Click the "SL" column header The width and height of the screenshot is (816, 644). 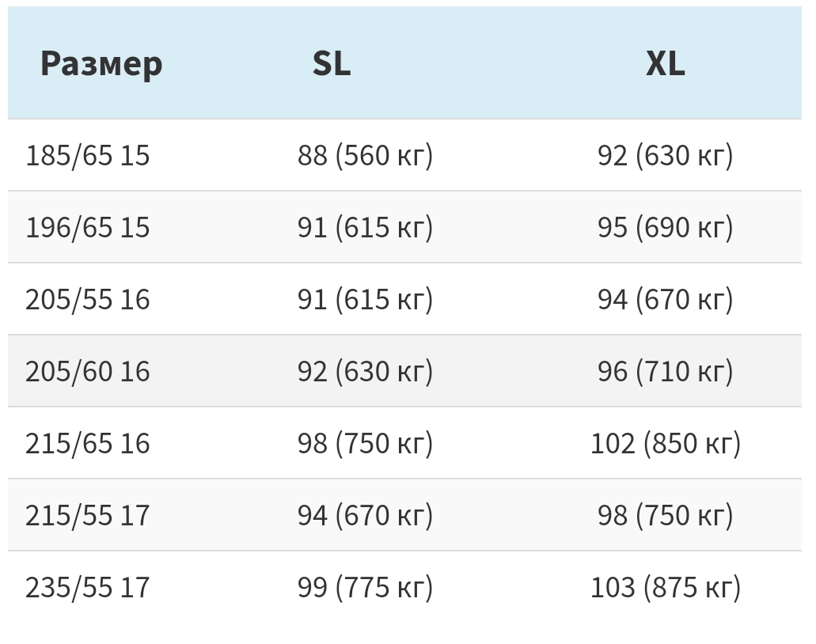pyautogui.click(x=331, y=63)
